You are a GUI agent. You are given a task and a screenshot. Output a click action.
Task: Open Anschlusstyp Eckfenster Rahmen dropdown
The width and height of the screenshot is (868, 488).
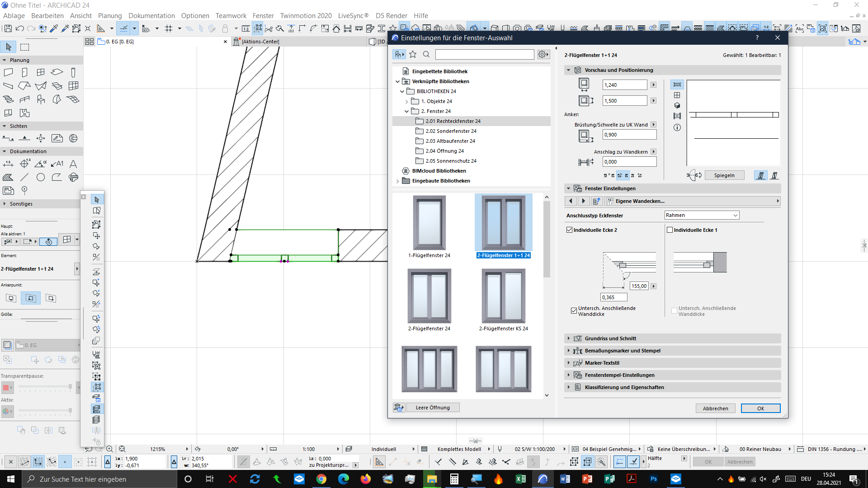[702, 216]
